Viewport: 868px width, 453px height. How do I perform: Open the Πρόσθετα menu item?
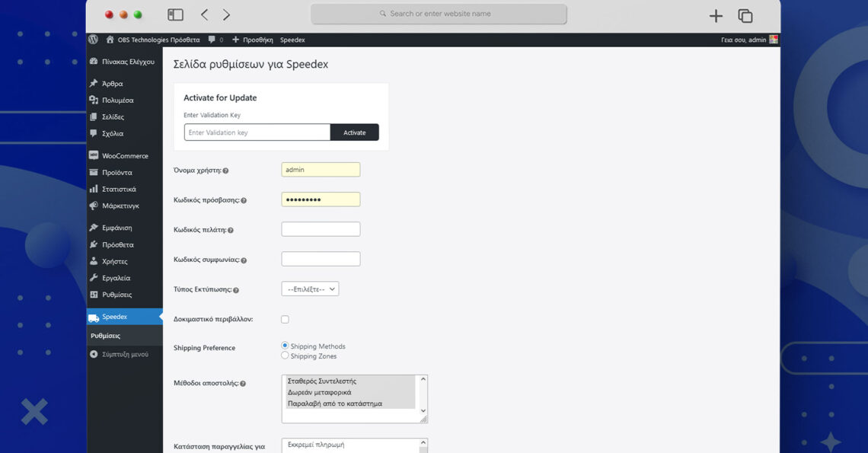pos(117,244)
